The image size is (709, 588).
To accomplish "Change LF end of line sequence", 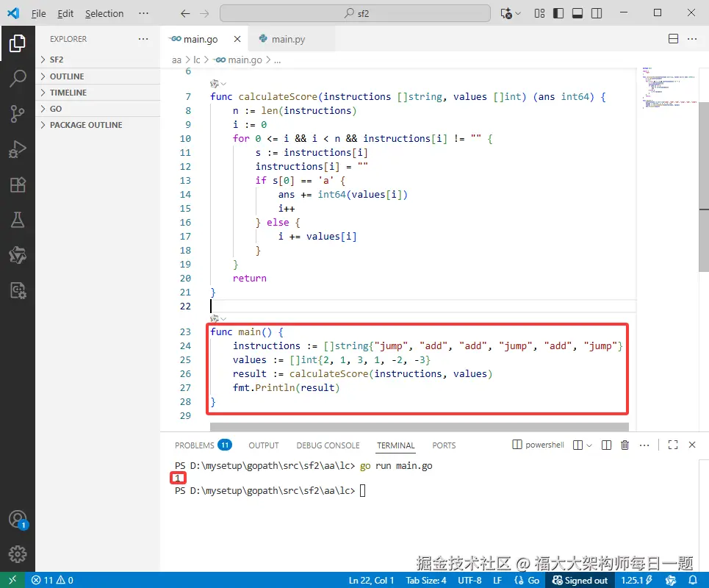I will [497, 581].
